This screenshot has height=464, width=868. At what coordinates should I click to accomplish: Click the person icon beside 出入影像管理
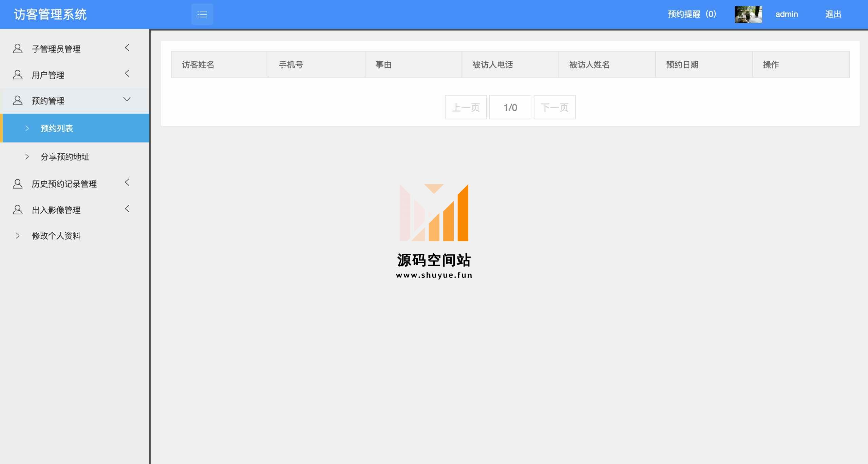(x=18, y=210)
